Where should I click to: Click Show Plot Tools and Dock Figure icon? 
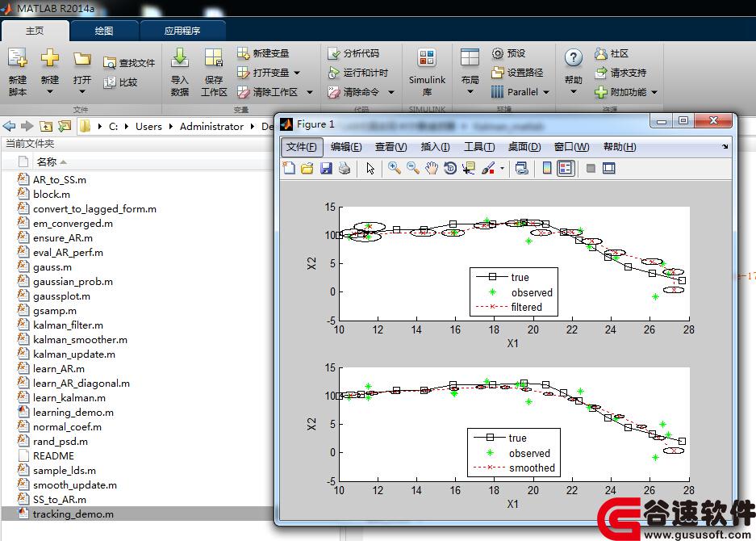click(x=609, y=168)
